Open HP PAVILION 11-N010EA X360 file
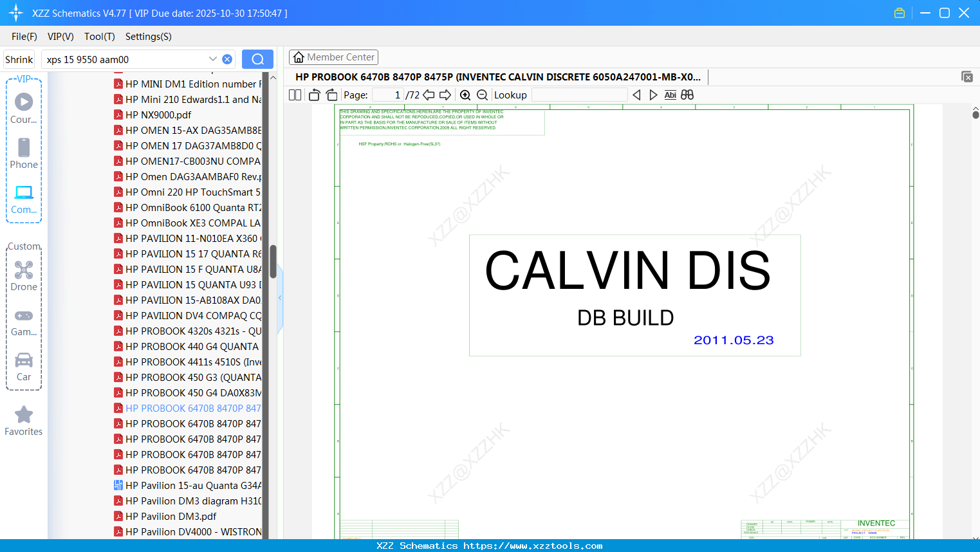The image size is (980, 552). click(x=187, y=239)
